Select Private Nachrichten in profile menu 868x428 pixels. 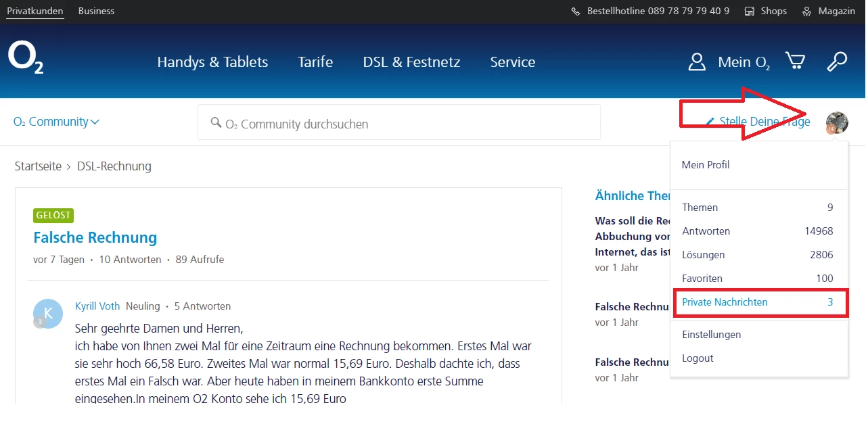pyautogui.click(x=725, y=302)
